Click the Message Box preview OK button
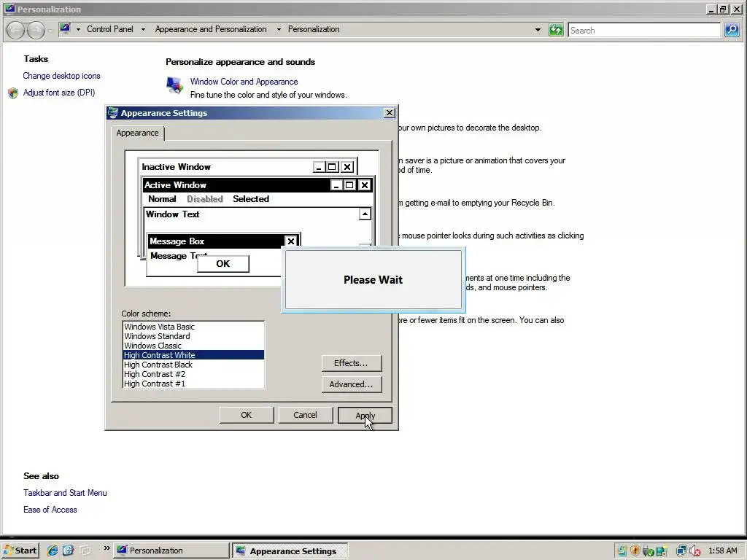This screenshot has width=747, height=560. [223, 264]
